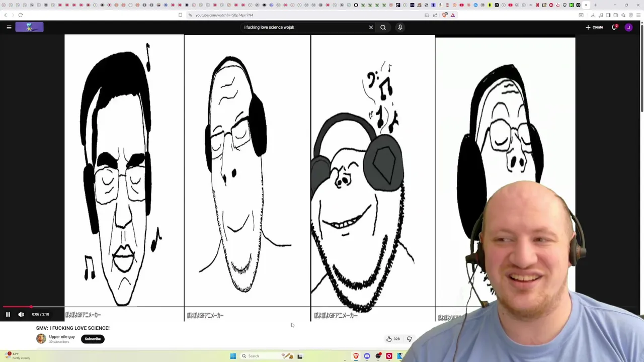Viewport: 644px width, 362px height.
Task: Open Brave Wallet icon in toolbar
Action: [x=616, y=15]
